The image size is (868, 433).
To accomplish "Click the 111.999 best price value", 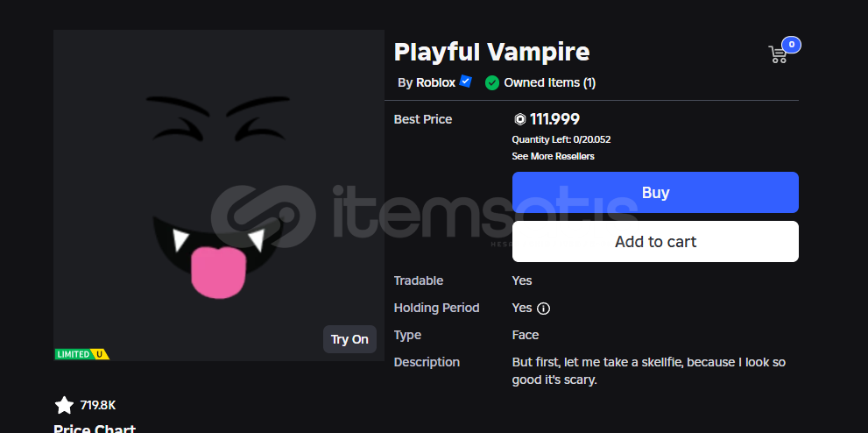I will click(x=554, y=119).
